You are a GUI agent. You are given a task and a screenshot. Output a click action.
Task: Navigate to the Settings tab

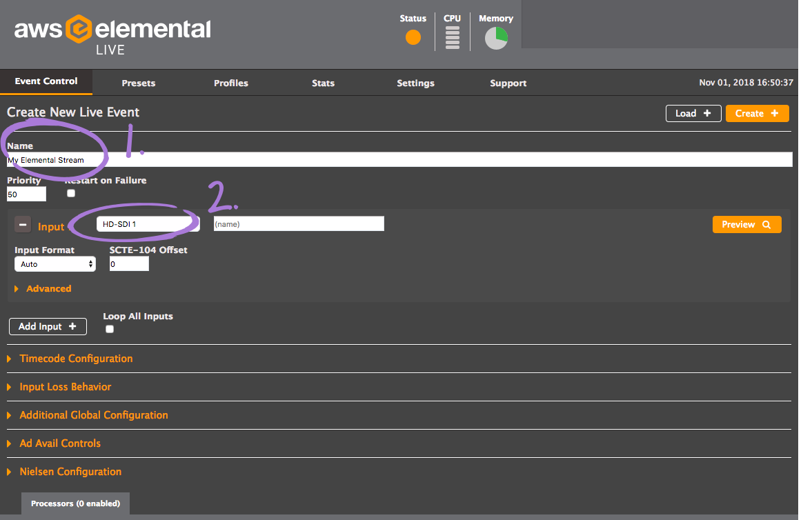[415, 83]
